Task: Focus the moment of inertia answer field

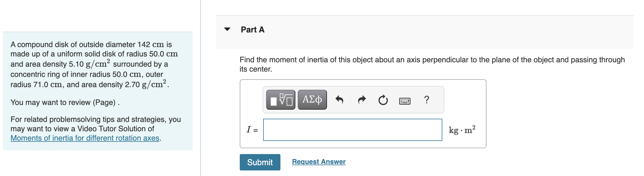Action: 352,130
